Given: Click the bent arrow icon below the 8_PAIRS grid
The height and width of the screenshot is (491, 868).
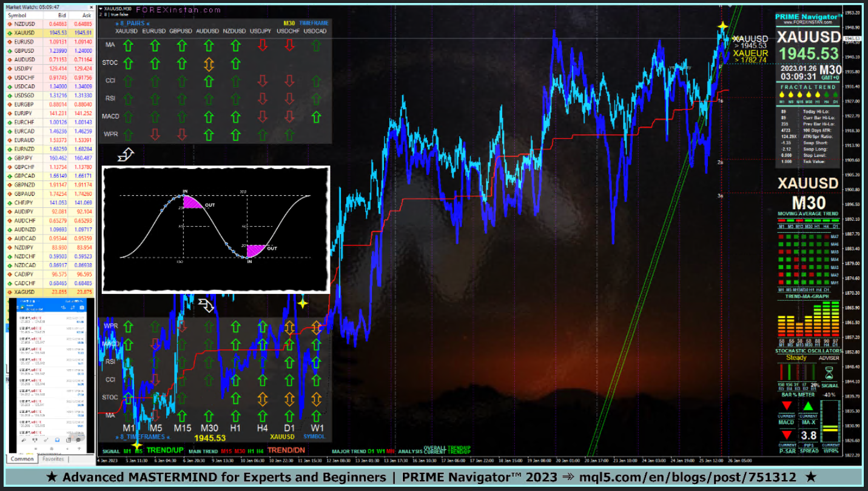Looking at the screenshot, I should click(126, 155).
